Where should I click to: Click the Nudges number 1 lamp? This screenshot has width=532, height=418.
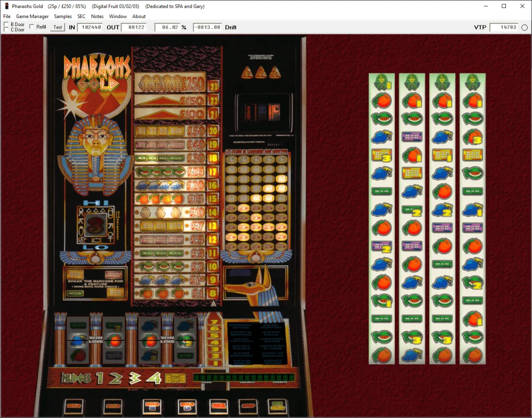click(100, 378)
